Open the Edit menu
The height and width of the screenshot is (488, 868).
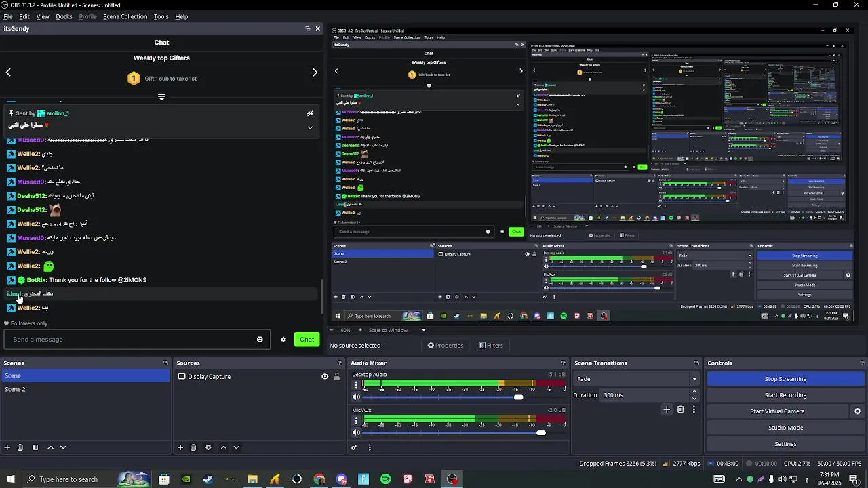coord(24,16)
